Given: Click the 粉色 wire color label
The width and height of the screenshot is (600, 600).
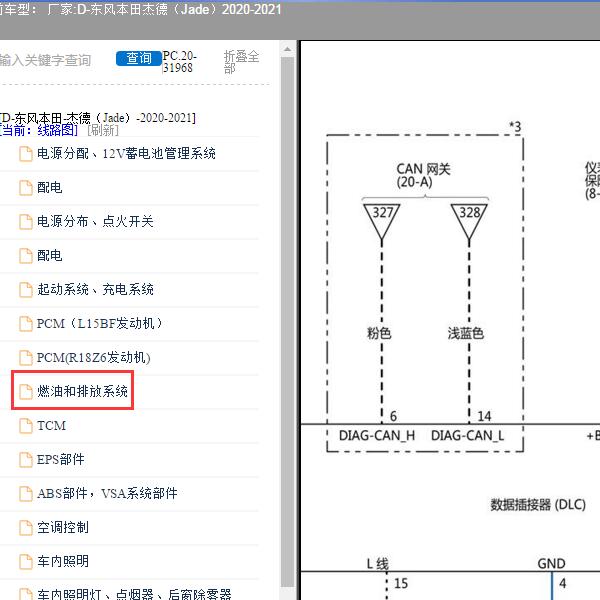Looking at the screenshot, I should click(x=379, y=333).
